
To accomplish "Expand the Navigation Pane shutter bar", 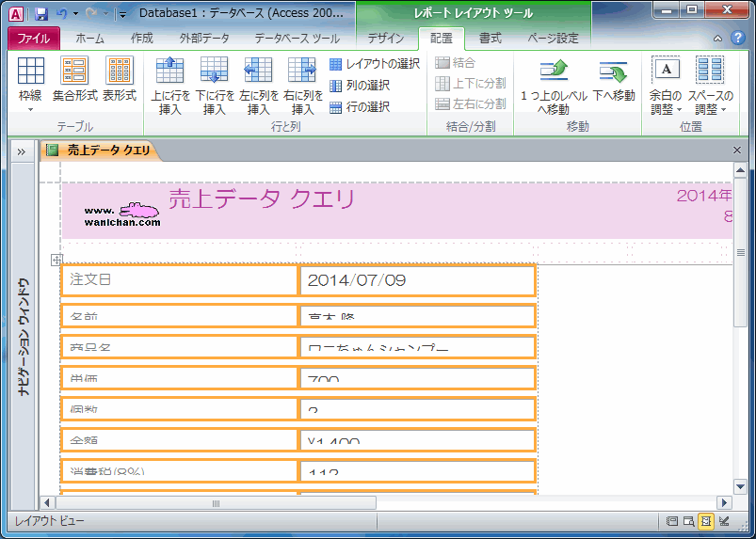I will click(x=22, y=152).
